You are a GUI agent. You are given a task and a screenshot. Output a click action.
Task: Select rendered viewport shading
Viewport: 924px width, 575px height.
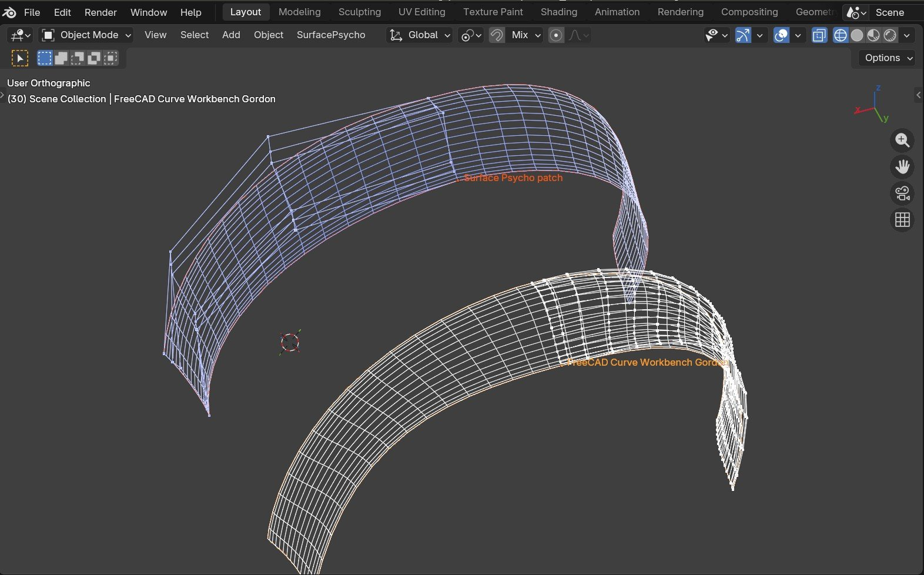tap(890, 35)
